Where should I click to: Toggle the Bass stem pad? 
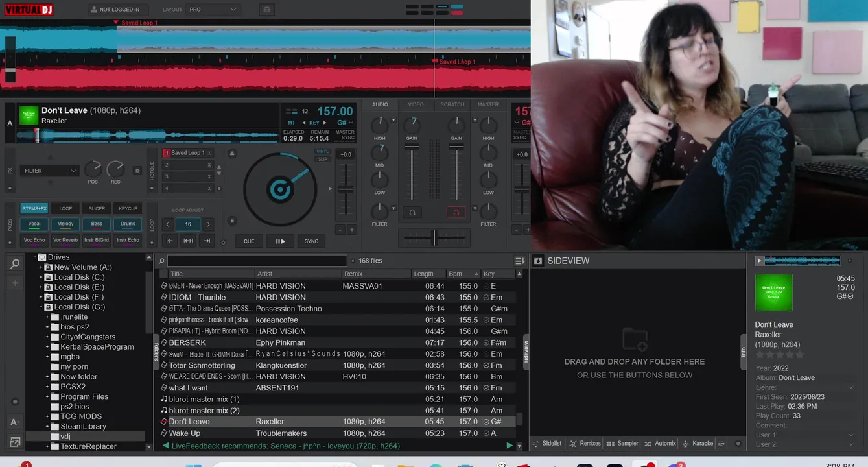[x=97, y=224]
